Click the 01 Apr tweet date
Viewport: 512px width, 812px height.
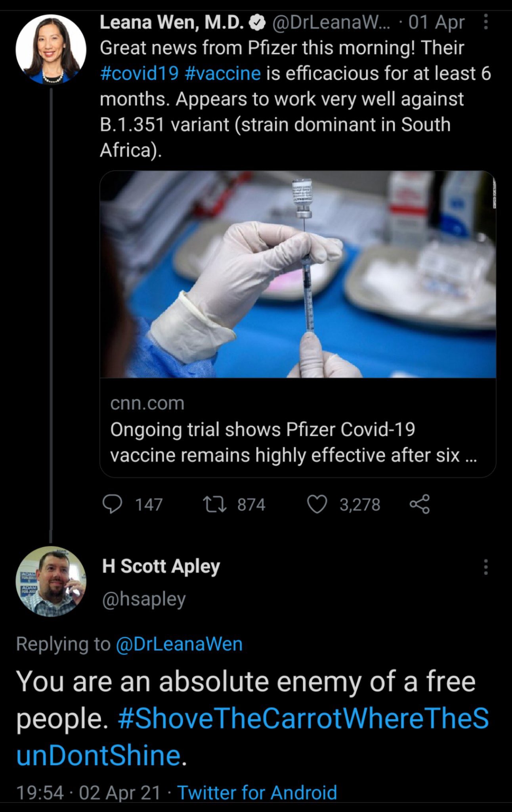[x=436, y=23]
